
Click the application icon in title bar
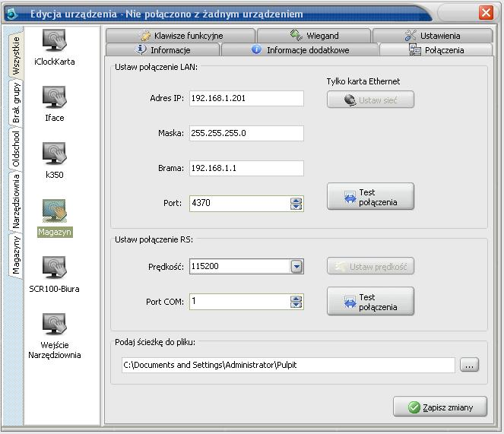12,14
